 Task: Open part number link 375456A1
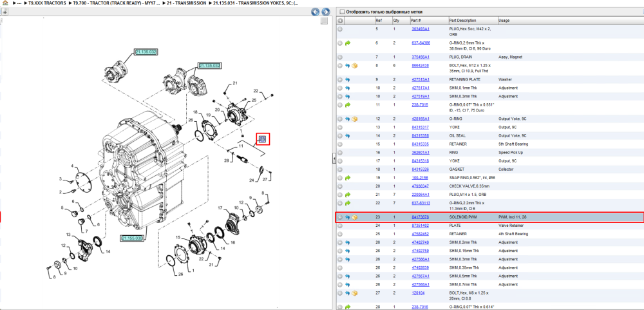pyautogui.click(x=420, y=57)
